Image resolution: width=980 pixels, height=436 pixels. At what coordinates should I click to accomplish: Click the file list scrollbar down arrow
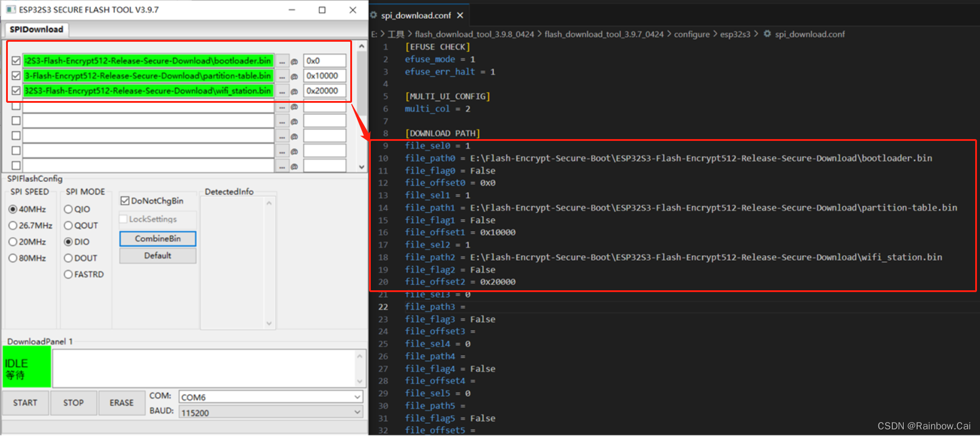point(362,167)
